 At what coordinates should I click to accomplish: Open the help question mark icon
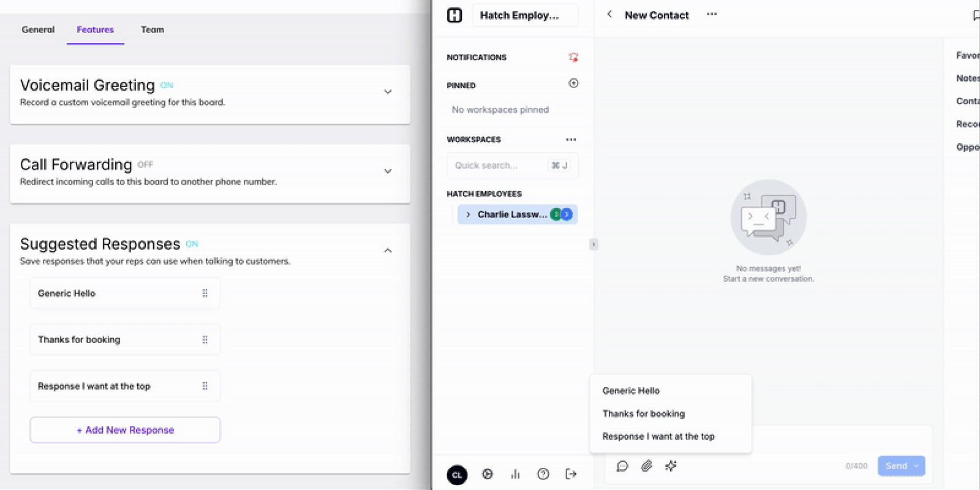pyautogui.click(x=543, y=474)
